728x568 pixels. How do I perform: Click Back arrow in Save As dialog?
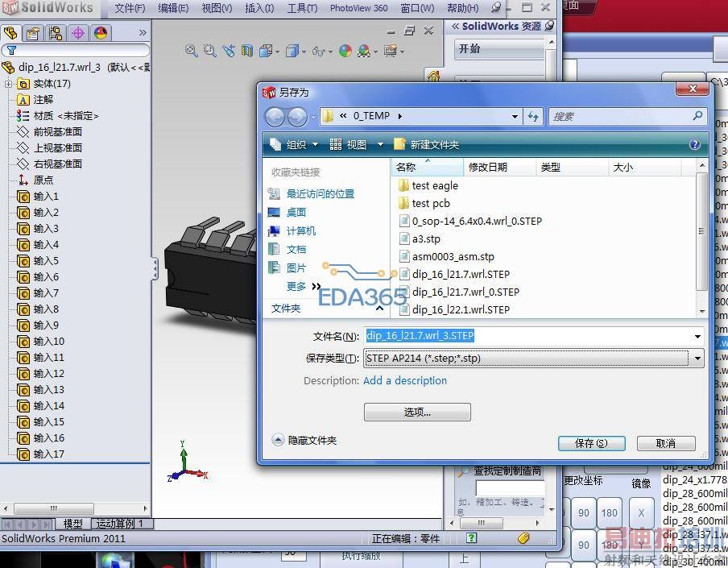tap(275, 117)
